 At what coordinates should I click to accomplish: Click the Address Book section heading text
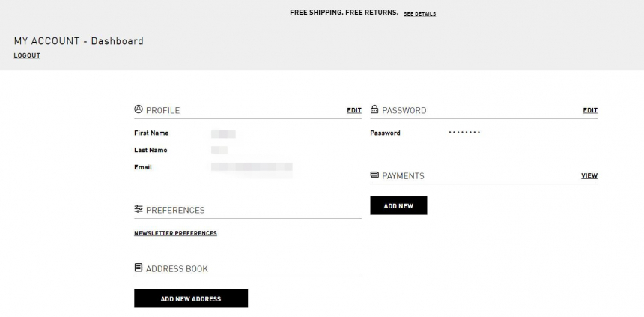pos(177,268)
